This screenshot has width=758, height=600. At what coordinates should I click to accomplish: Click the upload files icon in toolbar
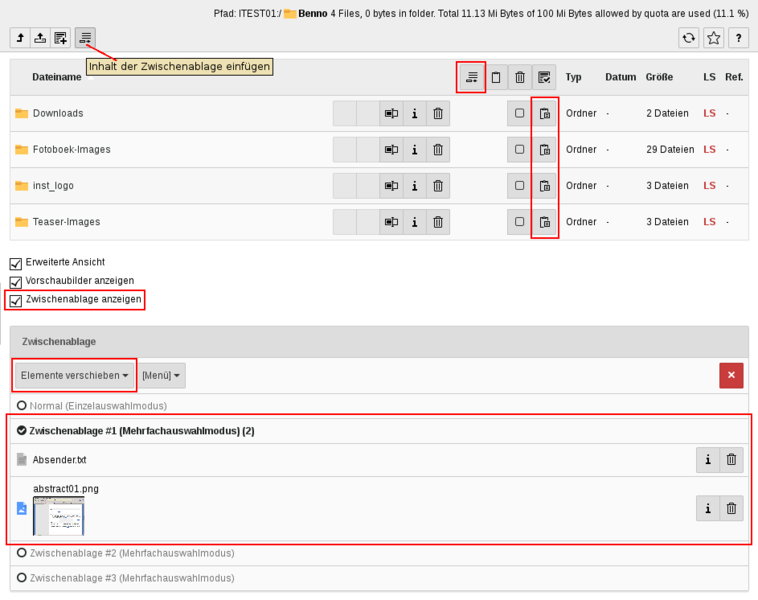(x=40, y=38)
